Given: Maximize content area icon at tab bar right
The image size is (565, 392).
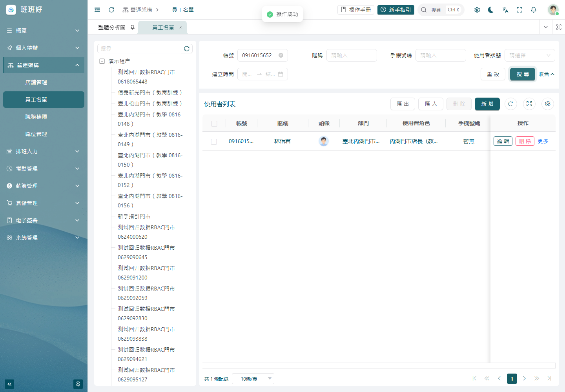Looking at the screenshot, I should coord(559,27).
